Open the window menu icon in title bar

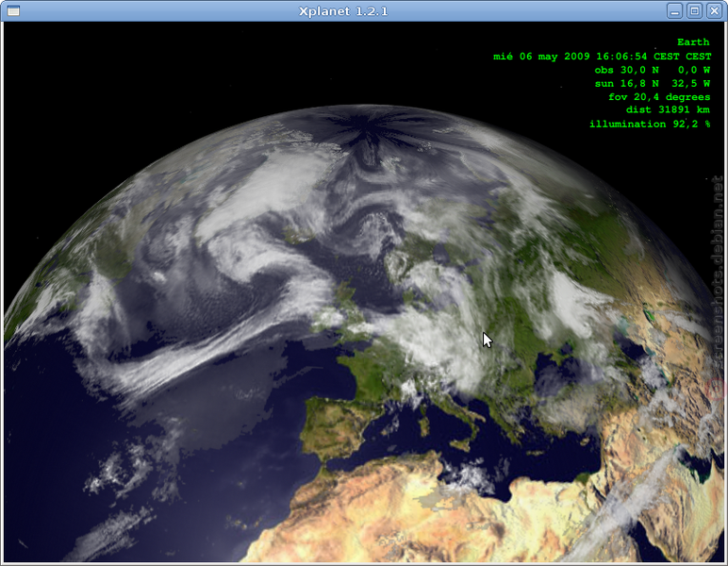pyautogui.click(x=13, y=11)
